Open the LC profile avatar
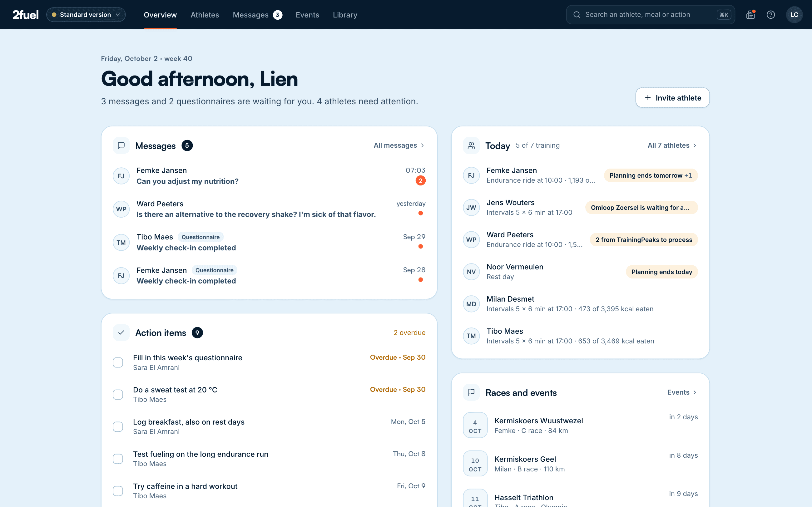Screen dimensions: 812x507 (794, 15)
